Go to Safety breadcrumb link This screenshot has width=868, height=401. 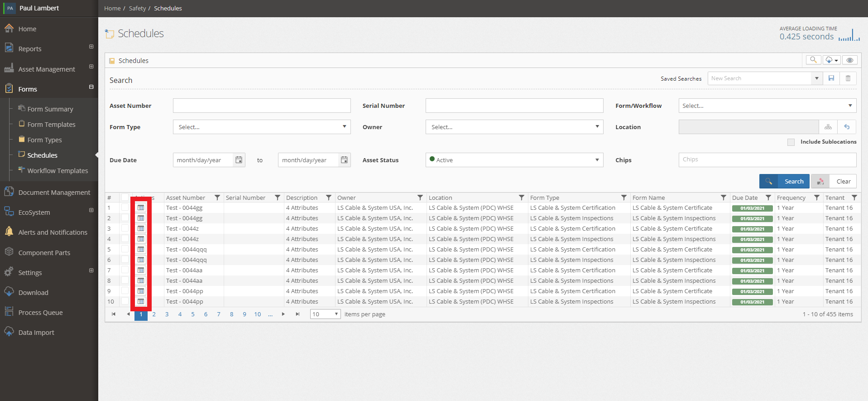[137, 8]
